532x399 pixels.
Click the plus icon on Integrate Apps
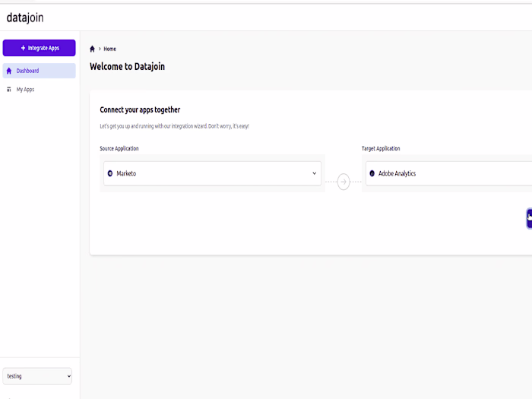click(x=23, y=48)
